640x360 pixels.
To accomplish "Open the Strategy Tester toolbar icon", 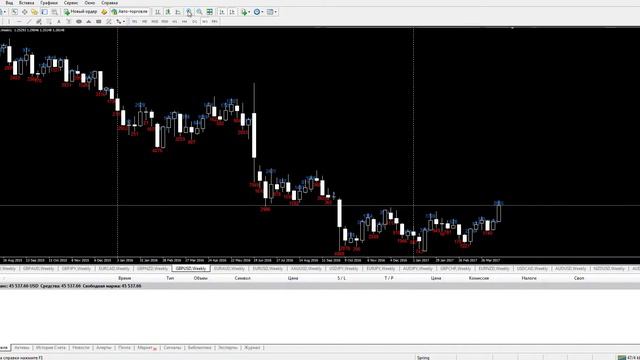I will tap(55, 12).
